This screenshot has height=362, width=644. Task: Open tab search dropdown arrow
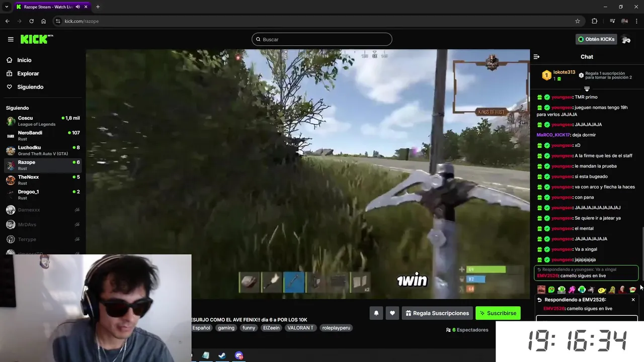[7, 7]
